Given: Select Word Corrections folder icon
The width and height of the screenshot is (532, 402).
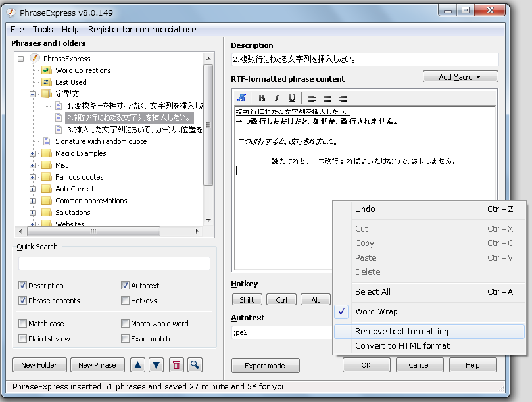Looking at the screenshot, I should tap(47, 70).
